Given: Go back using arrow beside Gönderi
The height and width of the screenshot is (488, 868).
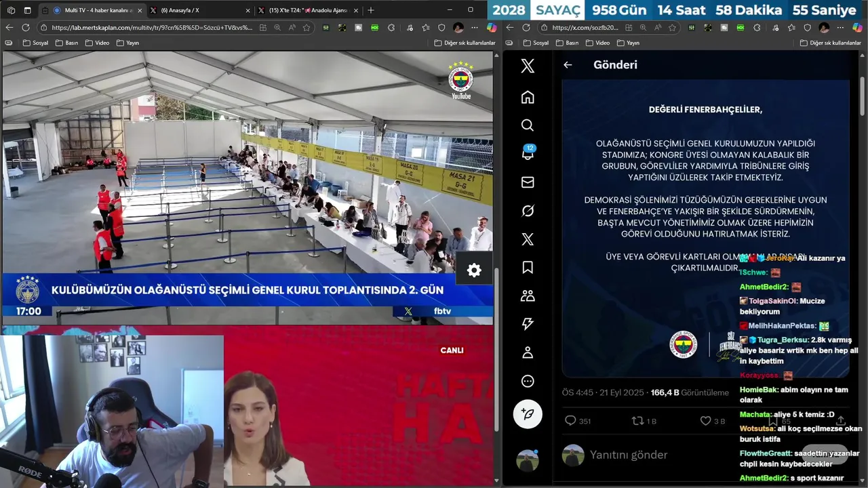Looking at the screenshot, I should tap(568, 65).
